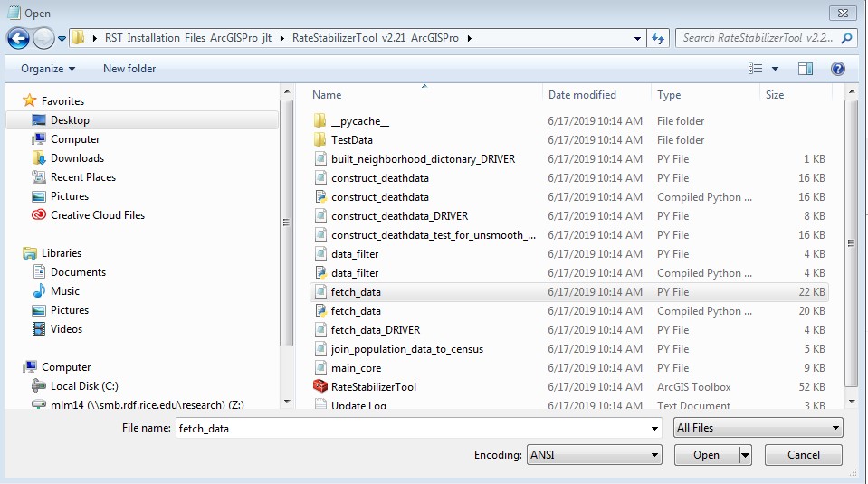Viewport: 868px width, 484px height.
Task: Select the RateStabilizerTool ArcGIS Toolbox file
Action: 373,387
